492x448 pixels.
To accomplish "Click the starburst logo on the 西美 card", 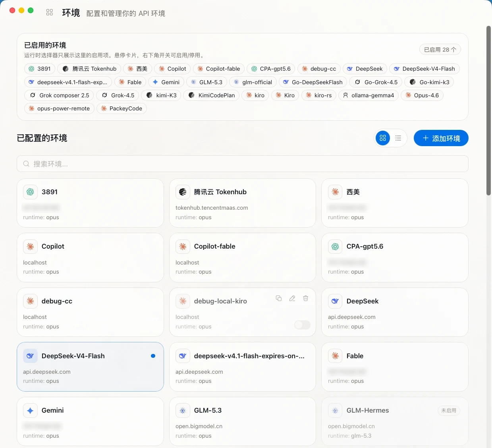I will point(335,192).
